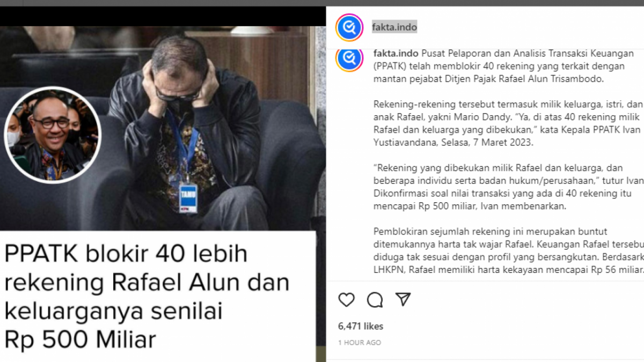Click the circular inset photo of the smiling man
Viewport: 644px width, 362px height.
(52, 134)
